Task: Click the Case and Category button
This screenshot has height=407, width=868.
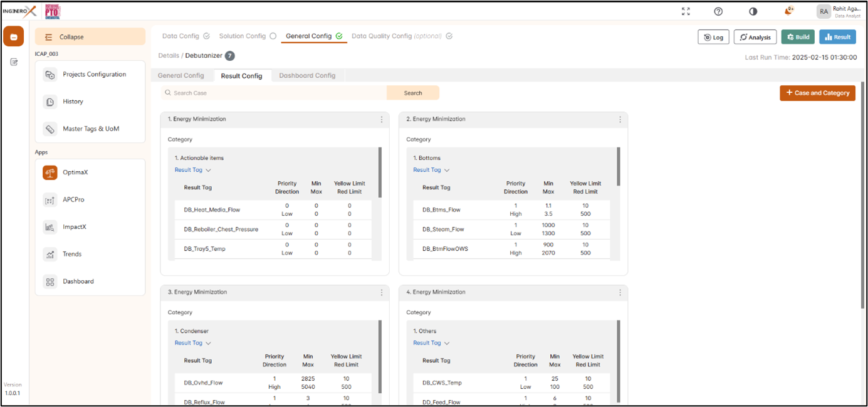Action: click(817, 93)
